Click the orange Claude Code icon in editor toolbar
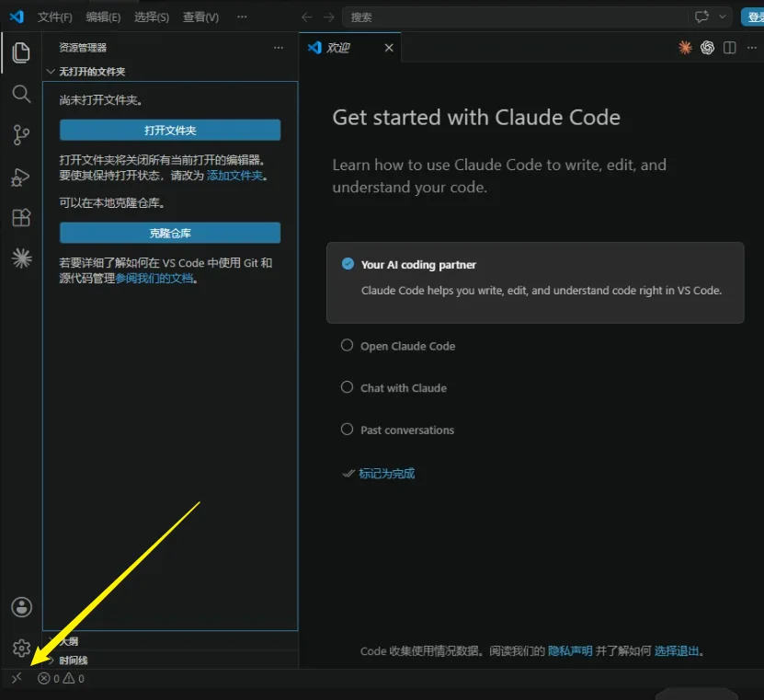Viewport: 764px width, 700px height. coord(685,47)
